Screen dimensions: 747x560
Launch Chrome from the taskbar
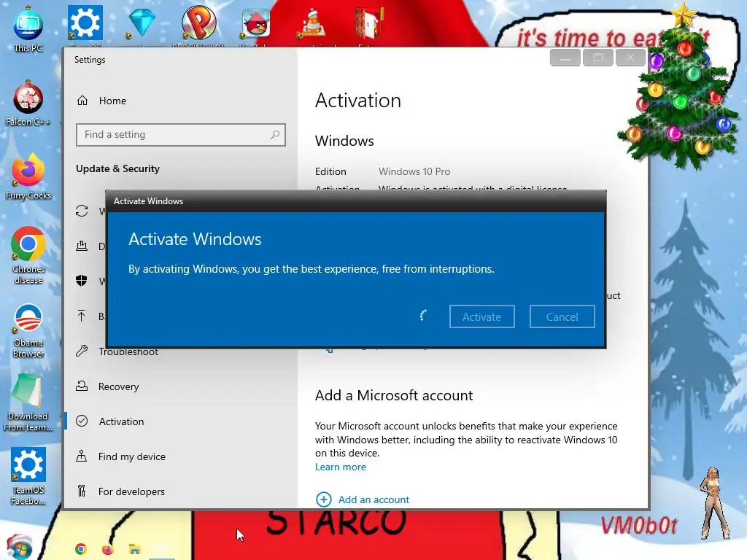point(81,549)
